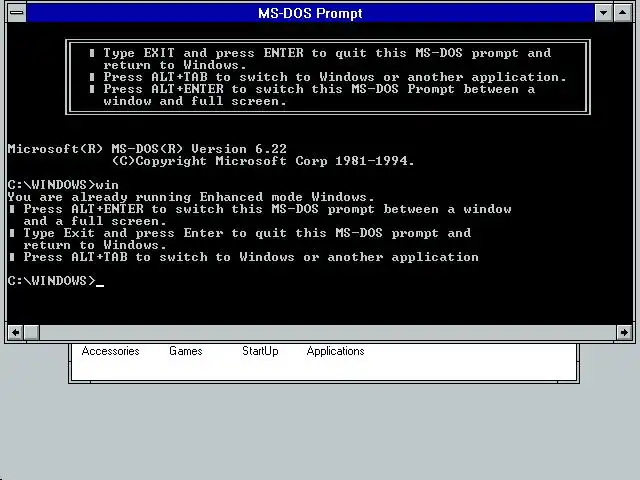Select the StartUp program group

coord(260,351)
